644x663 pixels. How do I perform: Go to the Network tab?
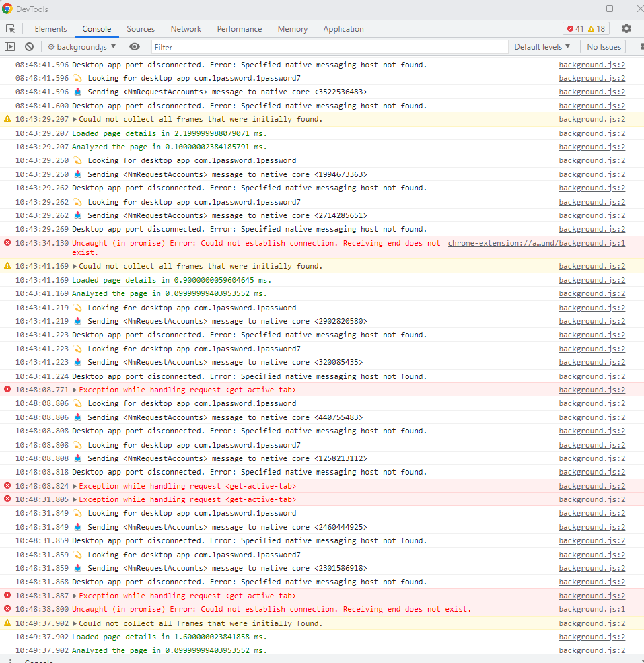(186, 29)
